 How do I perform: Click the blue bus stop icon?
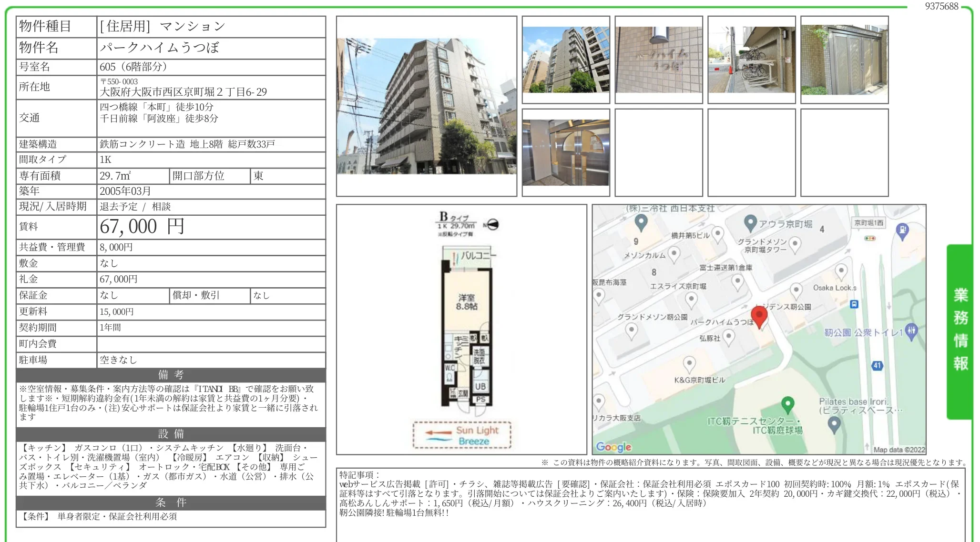coord(854,304)
